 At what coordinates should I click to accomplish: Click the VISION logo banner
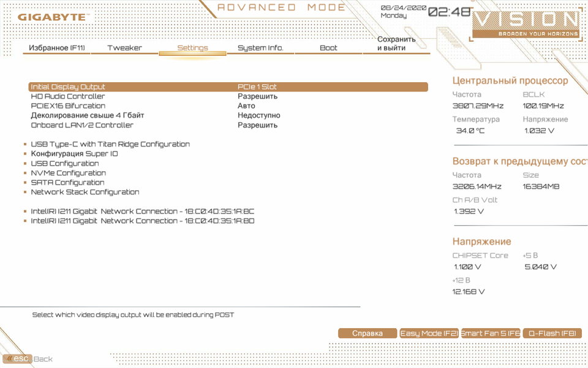(526, 24)
